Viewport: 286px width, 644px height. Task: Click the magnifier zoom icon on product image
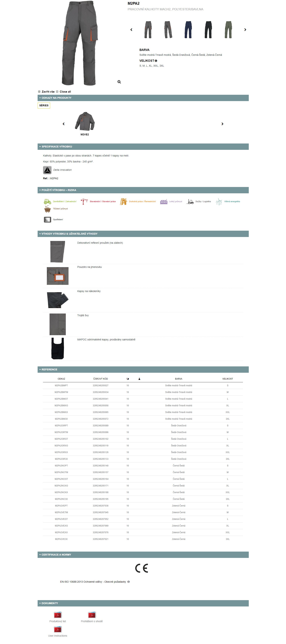tap(119, 82)
